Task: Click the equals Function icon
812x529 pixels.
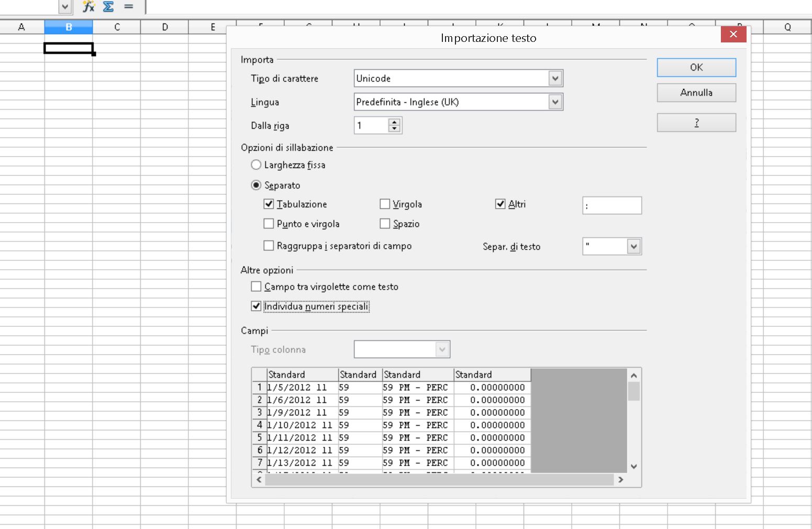Action: pyautogui.click(x=129, y=7)
